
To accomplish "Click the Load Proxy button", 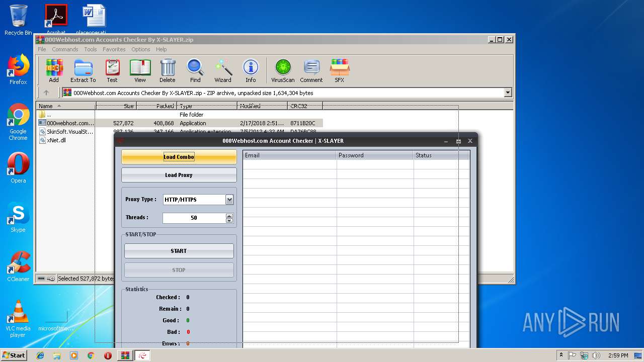I will 179,175.
